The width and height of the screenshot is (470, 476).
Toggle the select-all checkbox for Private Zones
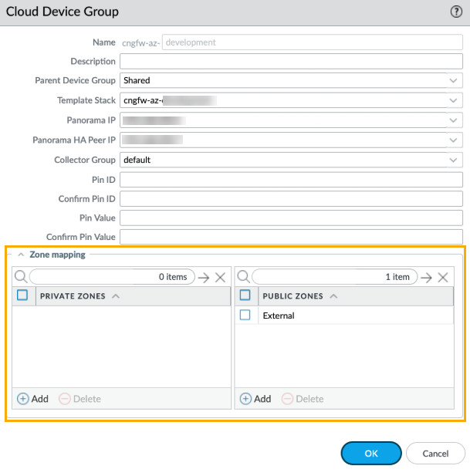coord(22,295)
